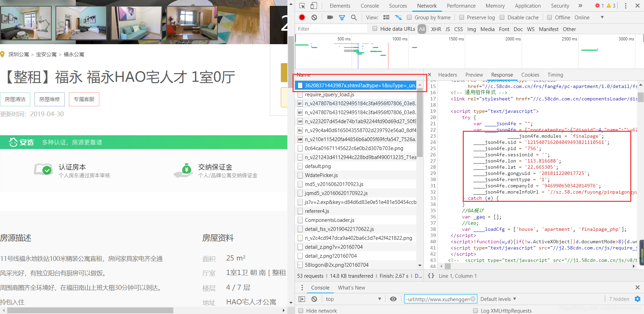Filter requests by All types
Image resolution: width=644 pixels, height=314 pixels.
pyautogui.click(x=422, y=29)
